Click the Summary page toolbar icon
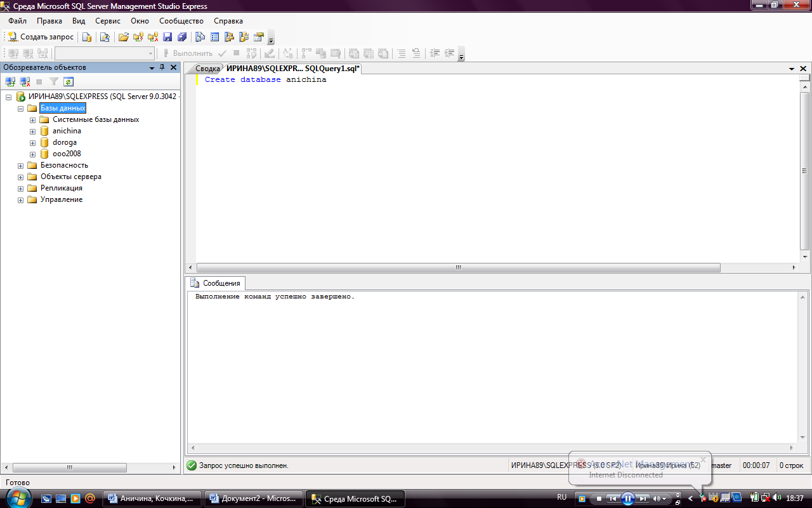 215,37
